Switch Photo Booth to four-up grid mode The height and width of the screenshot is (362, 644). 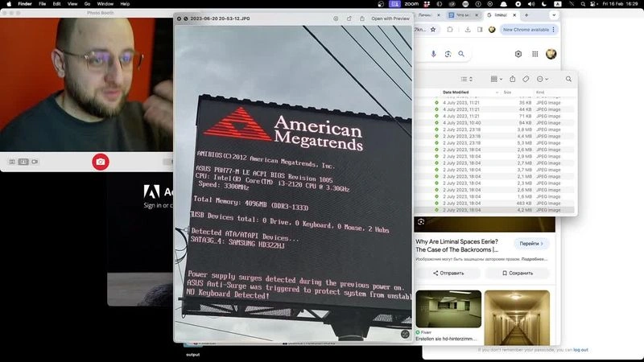pos(12,162)
